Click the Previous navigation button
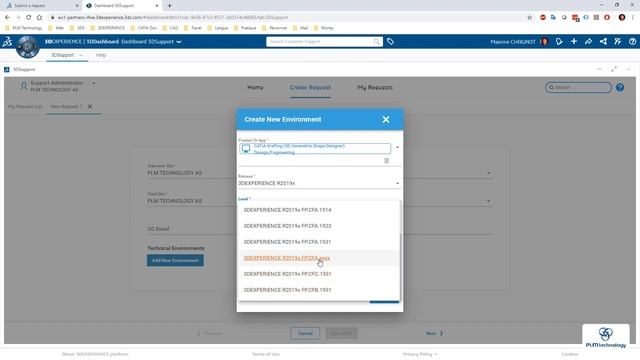Image resolution: width=640 pixels, height=360 pixels. [x=209, y=333]
